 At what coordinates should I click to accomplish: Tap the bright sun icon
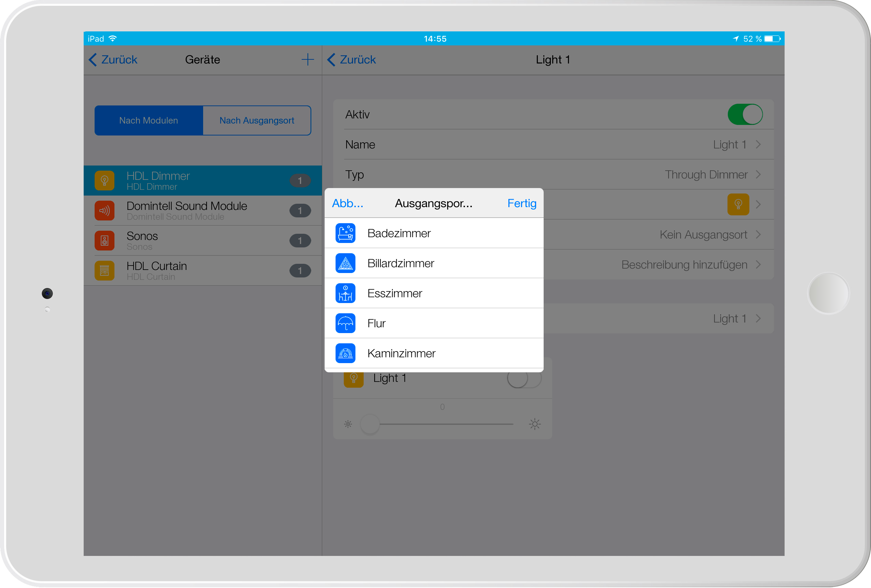(x=535, y=424)
